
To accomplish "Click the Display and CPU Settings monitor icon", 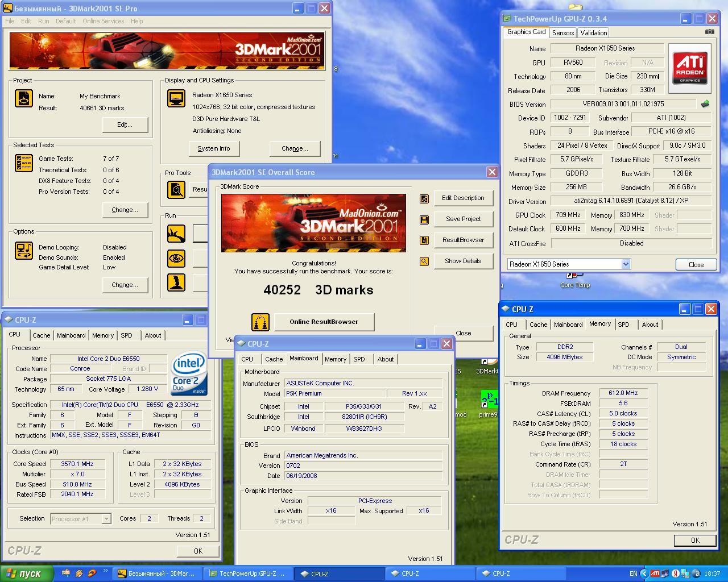I will 176,98.
